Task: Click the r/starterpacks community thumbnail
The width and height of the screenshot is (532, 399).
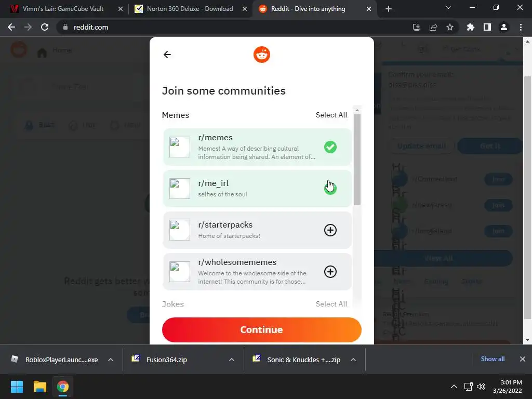Action: coord(180,230)
